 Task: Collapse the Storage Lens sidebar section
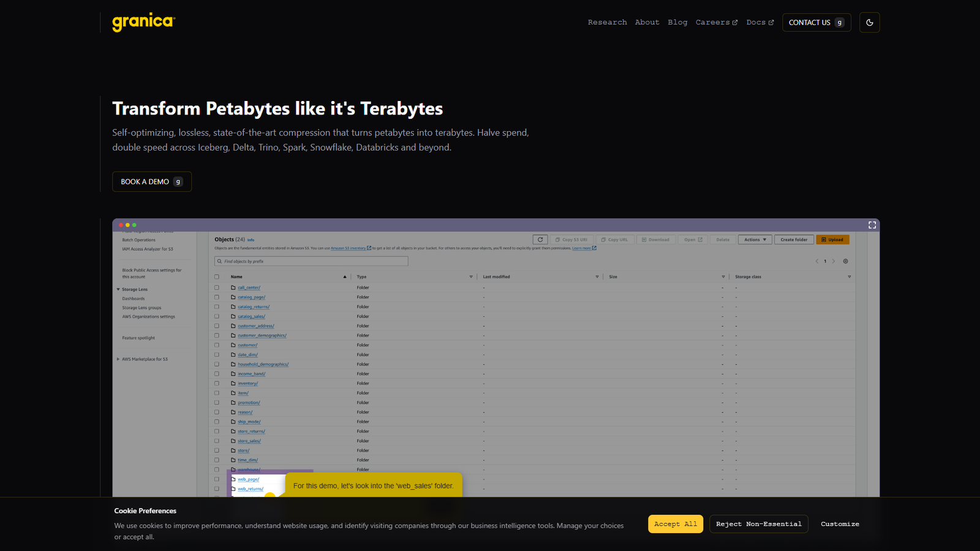pyautogui.click(x=118, y=290)
